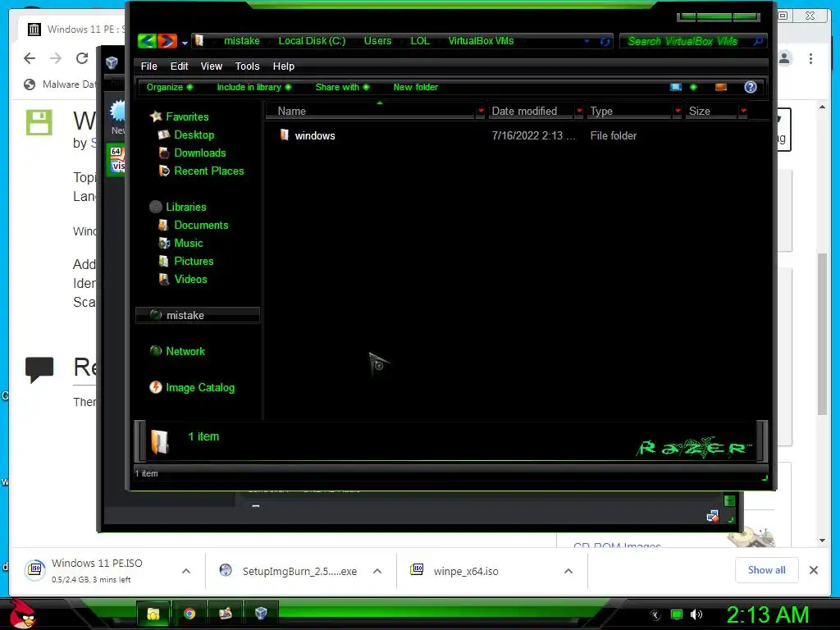This screenshot has height=630, width=840.
Task: Expand SetupImgBurn download options chevron
Action: coord(377,571)
